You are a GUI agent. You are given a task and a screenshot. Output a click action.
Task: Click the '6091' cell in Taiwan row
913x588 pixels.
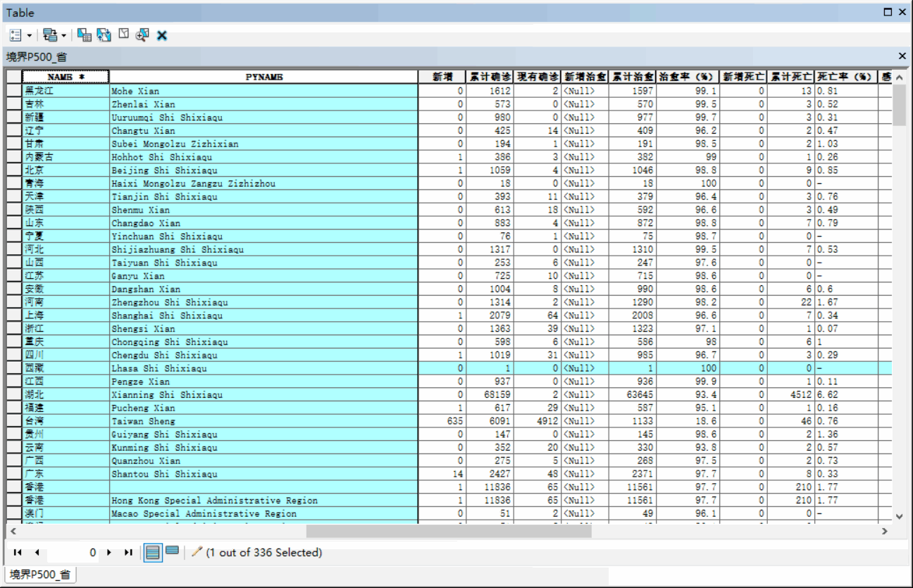pyautogui.click(x=490, y=421)
